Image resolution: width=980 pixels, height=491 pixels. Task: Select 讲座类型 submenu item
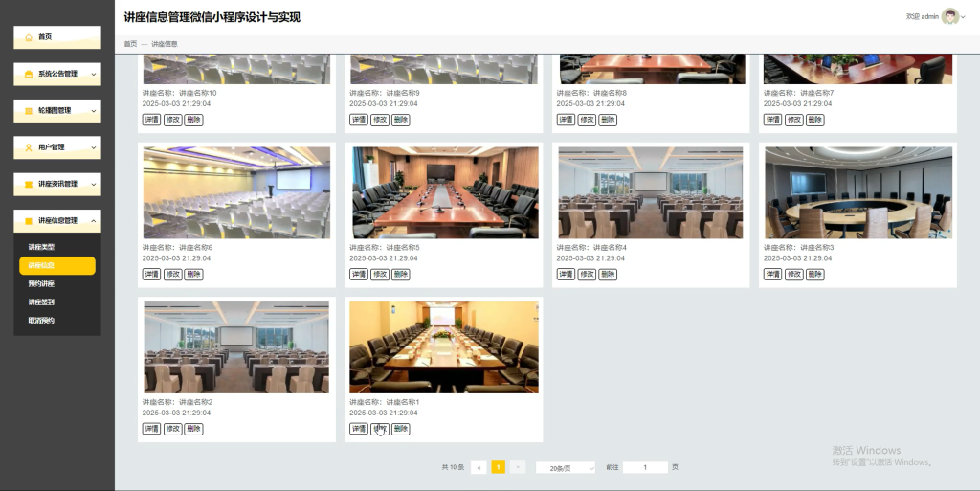pyautogui.click(x=41, y=247)
